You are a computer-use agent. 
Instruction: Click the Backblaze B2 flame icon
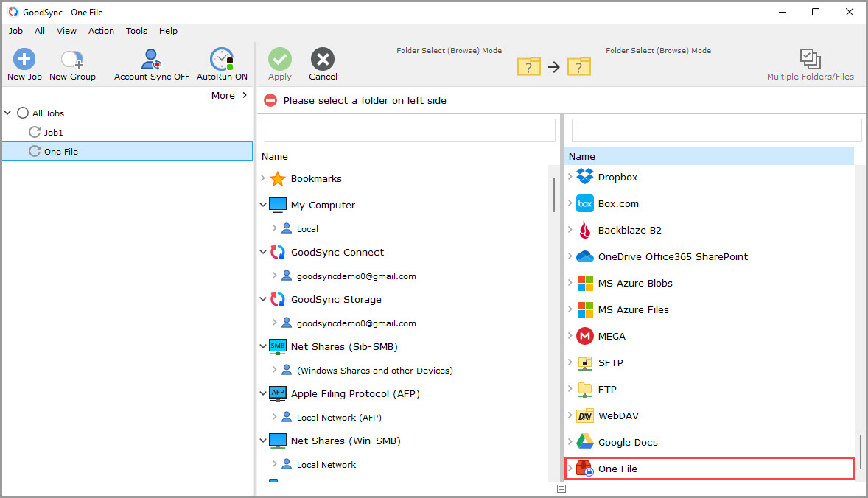click(x=584, y=230)
